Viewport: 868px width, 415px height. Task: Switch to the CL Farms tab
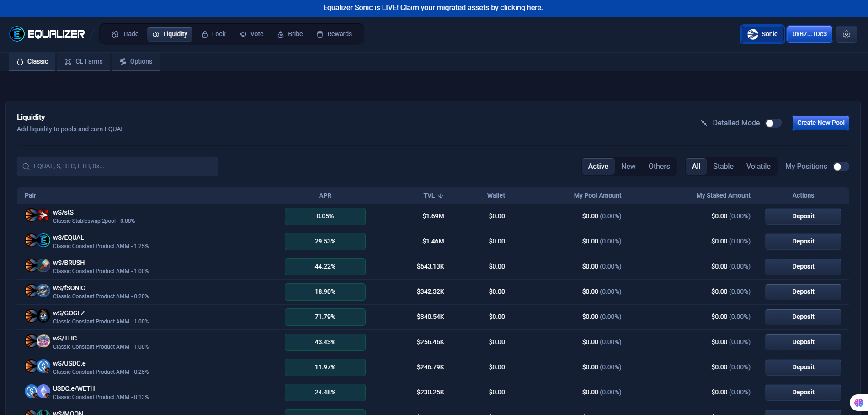pos(84,62)
